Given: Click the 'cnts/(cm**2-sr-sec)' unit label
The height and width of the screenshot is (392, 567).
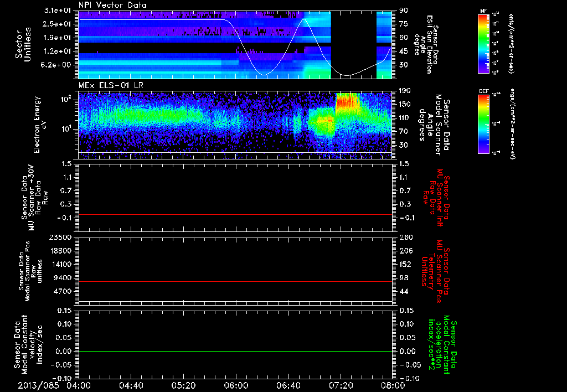Looking at the screenshot, I should 511,44.
